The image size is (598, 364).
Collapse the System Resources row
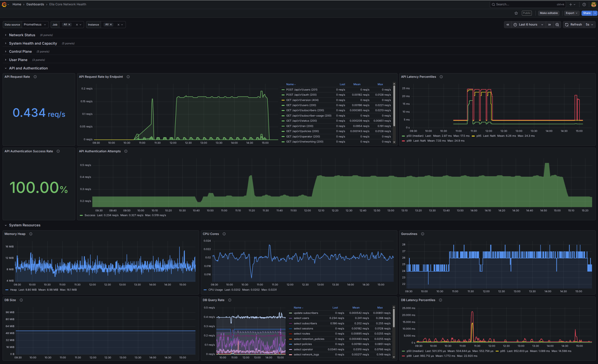click(x=25, y=225)
